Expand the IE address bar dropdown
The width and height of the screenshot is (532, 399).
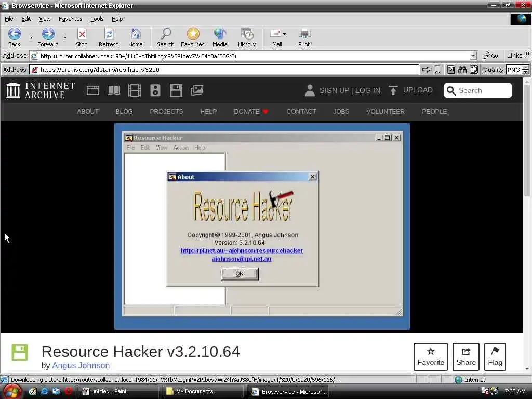[x=473, y=56]
